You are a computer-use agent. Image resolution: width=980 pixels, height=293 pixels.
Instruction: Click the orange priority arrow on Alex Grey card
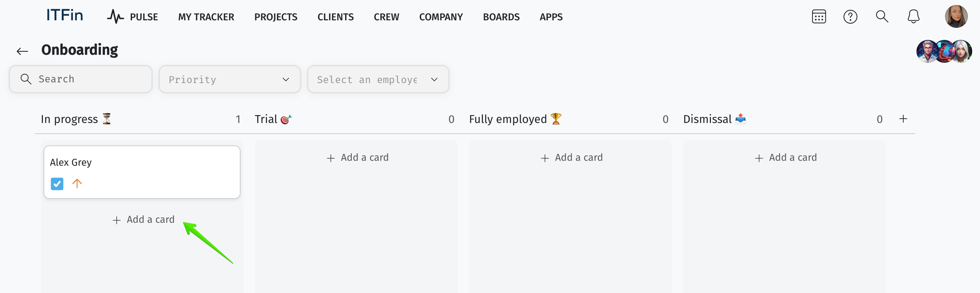[x=77, y=184]
